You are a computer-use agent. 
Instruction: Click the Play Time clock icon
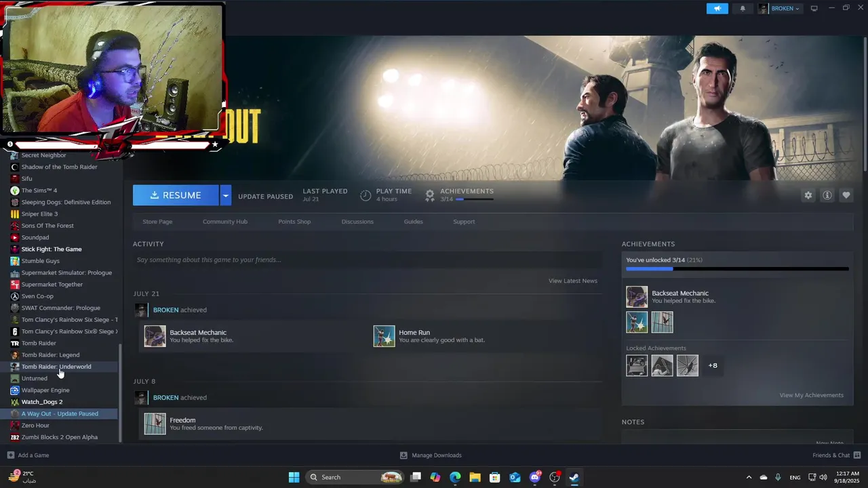click(x=366, y=195)
